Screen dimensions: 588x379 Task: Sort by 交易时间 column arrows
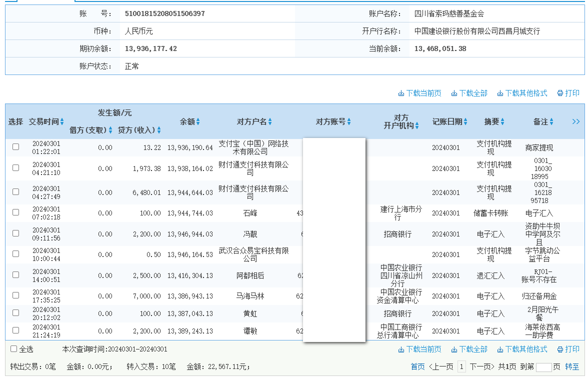(x=62, y=121)
